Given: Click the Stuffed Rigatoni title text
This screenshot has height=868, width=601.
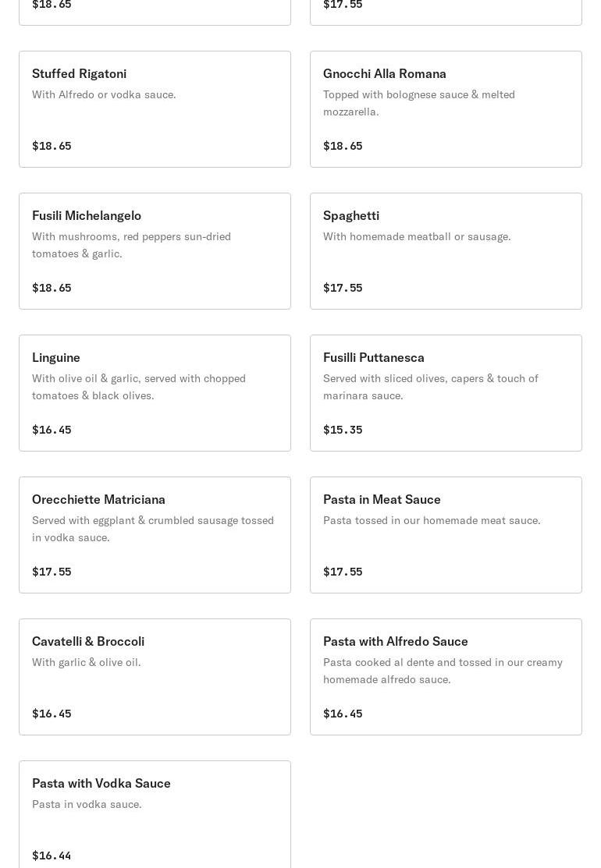Looking at the screenshot, I should click(x=79, y=73).
